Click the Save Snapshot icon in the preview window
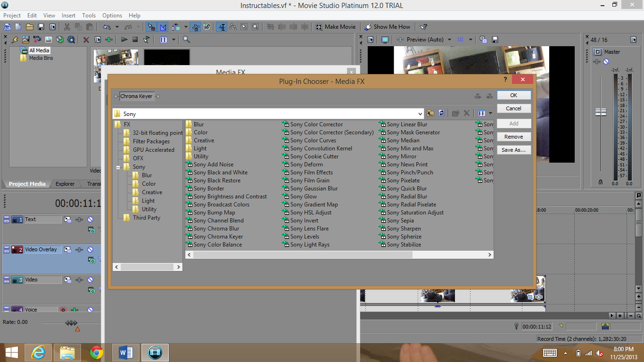 pyautogui.click(x=495, y=40)
